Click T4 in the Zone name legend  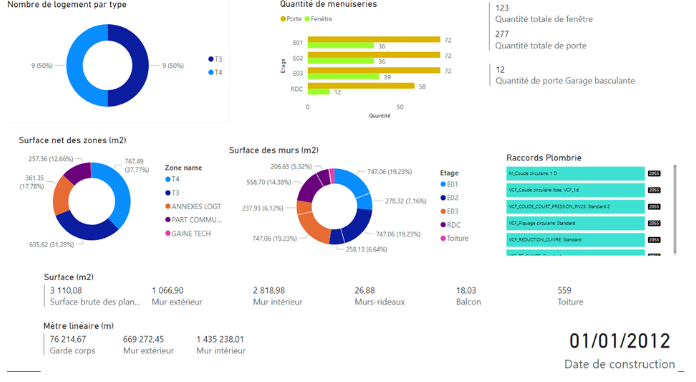pyautogui.click(x=172, y=179)
